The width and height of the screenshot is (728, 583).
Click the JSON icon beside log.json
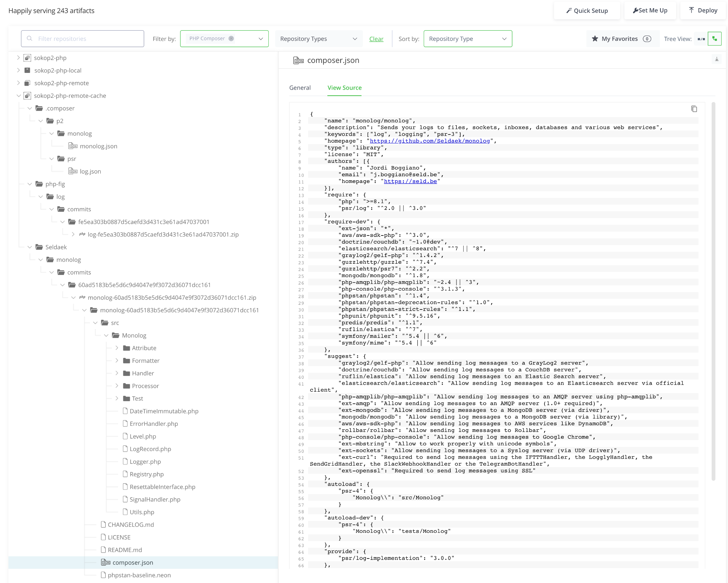coord(73,171)
